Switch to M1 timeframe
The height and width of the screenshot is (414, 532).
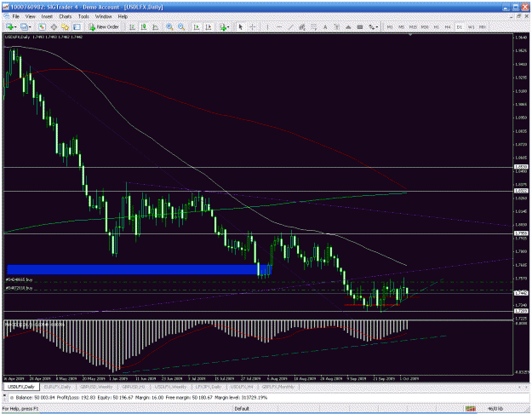click(390, 26)
